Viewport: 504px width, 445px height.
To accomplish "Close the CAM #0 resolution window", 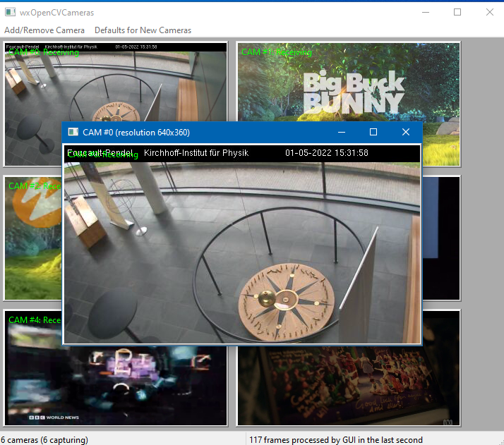I will pyautogui.click(x=406, y=133).
